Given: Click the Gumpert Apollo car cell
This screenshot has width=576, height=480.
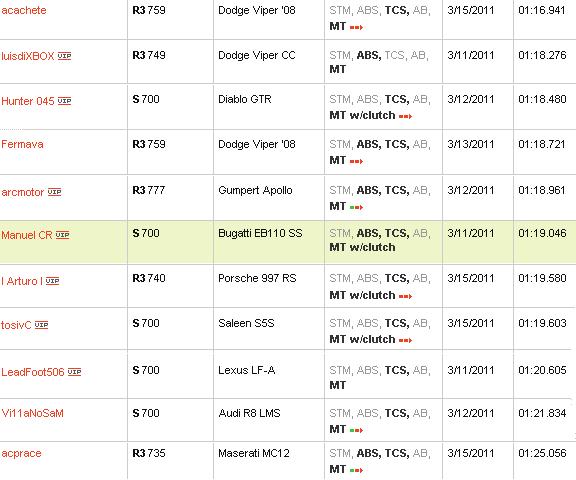Looking at the screenshot, I should point(255,190).
